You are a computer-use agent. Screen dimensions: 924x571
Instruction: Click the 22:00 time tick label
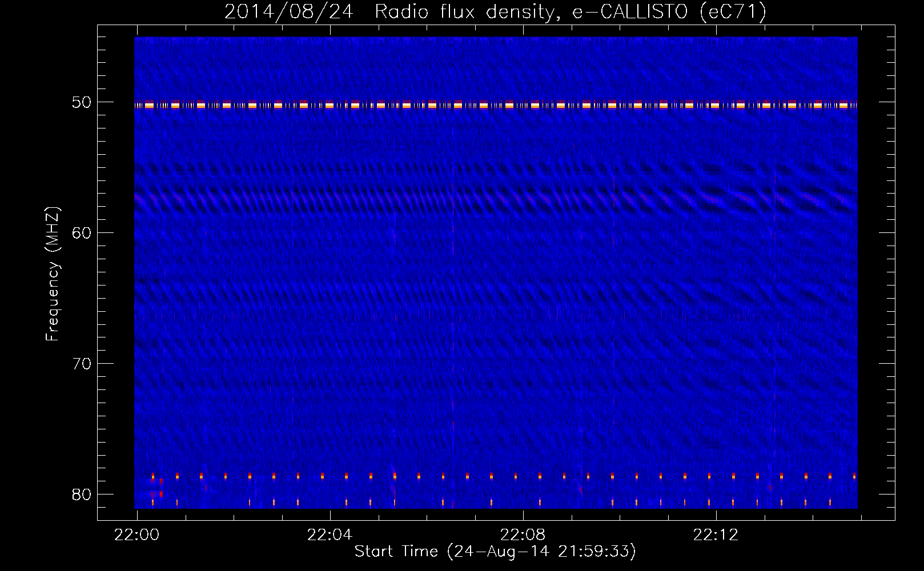(137, 535)
